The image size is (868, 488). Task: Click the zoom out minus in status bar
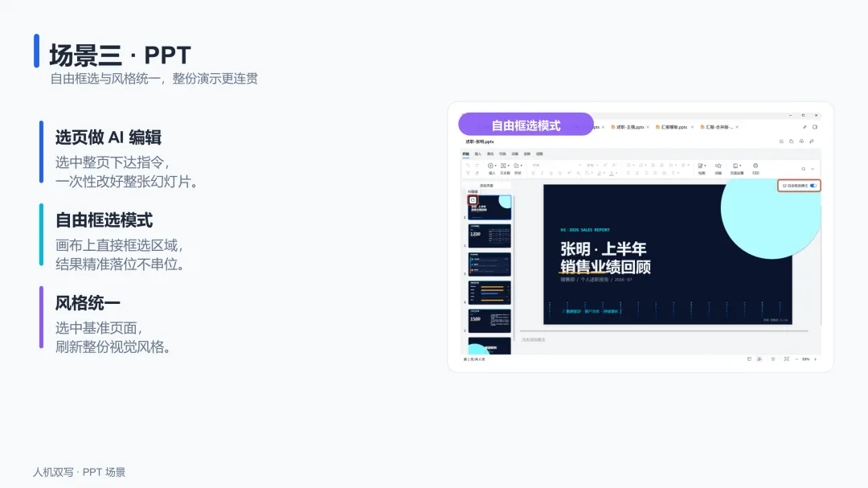pos(796,359)
